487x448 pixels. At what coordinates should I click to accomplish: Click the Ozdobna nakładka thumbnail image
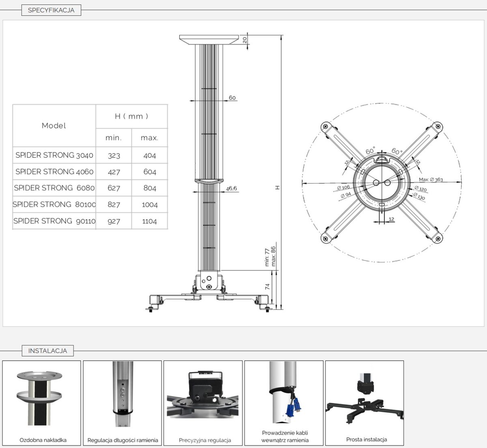(x=41, y=397)
